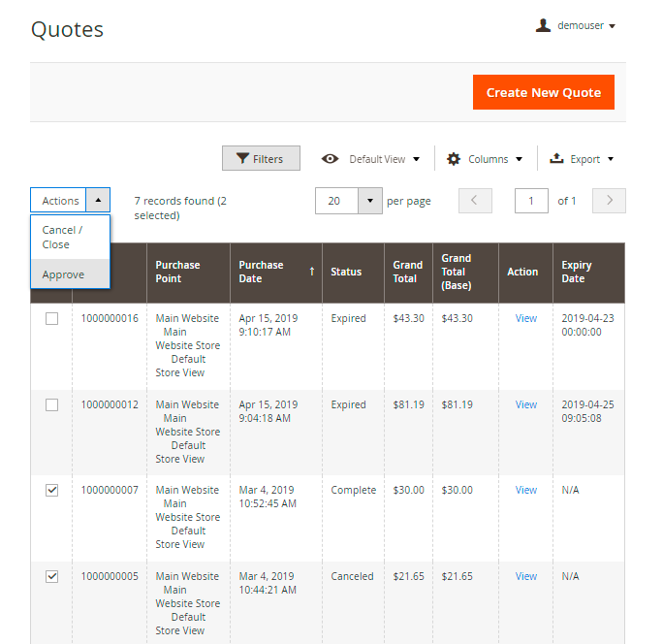Click the Columns gear icon
This screenshot has width=663, height=644.
click(454, 159)
